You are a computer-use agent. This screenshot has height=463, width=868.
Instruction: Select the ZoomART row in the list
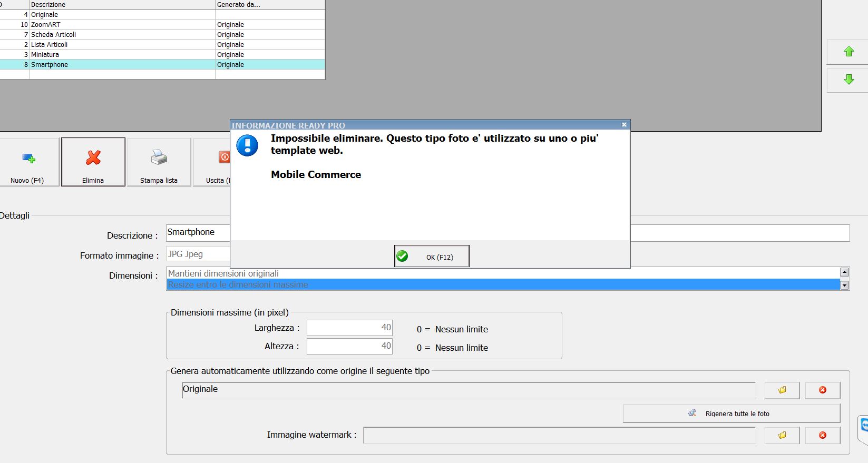coord(162,25)
